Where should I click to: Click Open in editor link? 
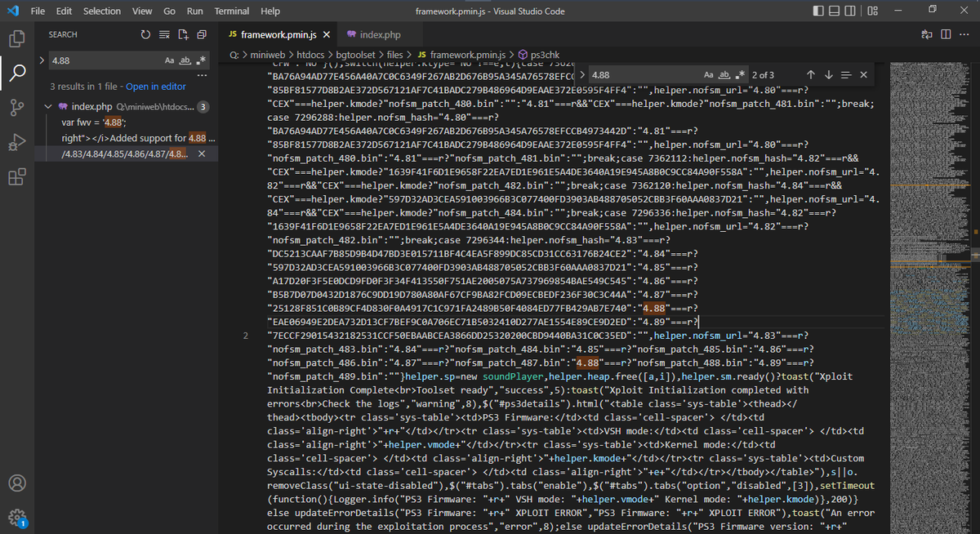[x=156, y=87]
